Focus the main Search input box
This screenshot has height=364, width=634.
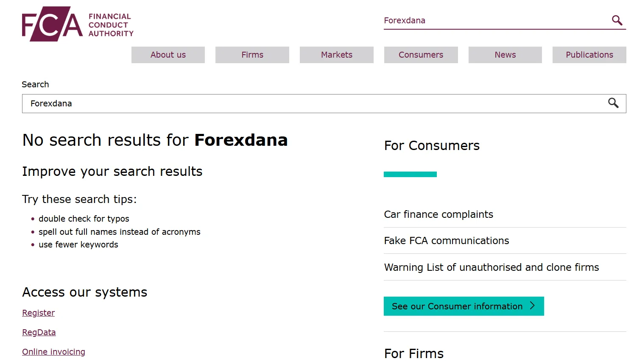pos(314,103)
